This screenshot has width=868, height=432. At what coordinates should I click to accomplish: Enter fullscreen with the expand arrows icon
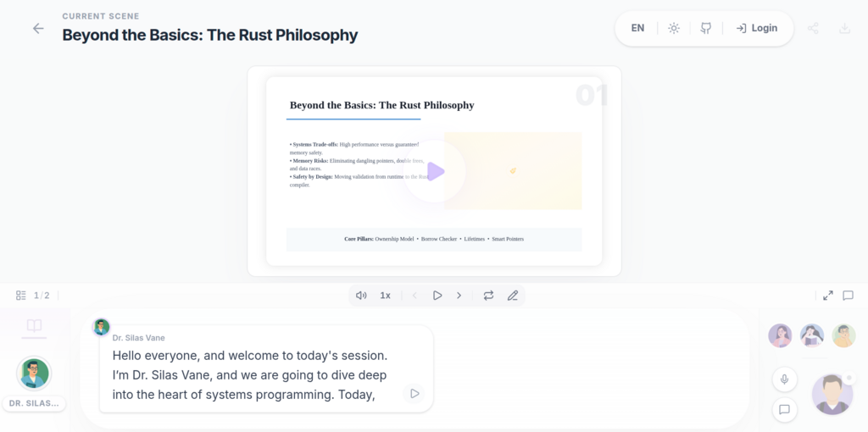tap(828, 296)
